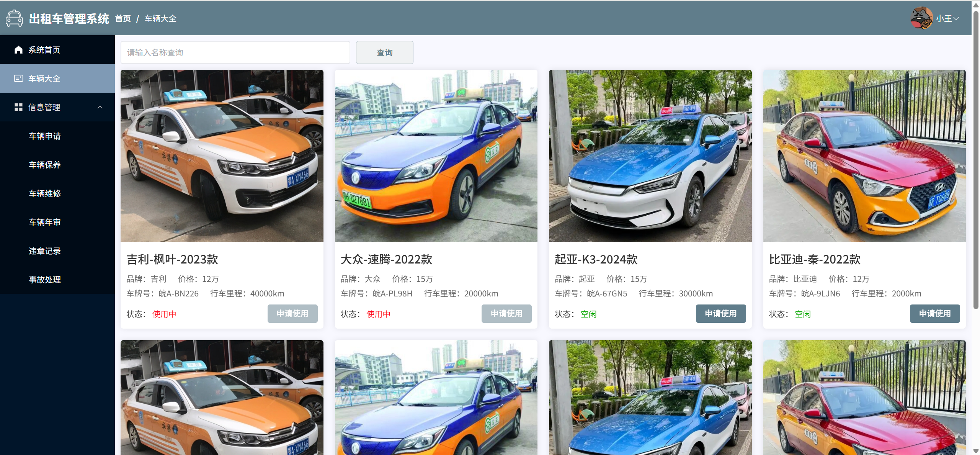Collapse the 信息管理 submenu chevron
This screenshot has width=980, height=455.
click(100, 107)
